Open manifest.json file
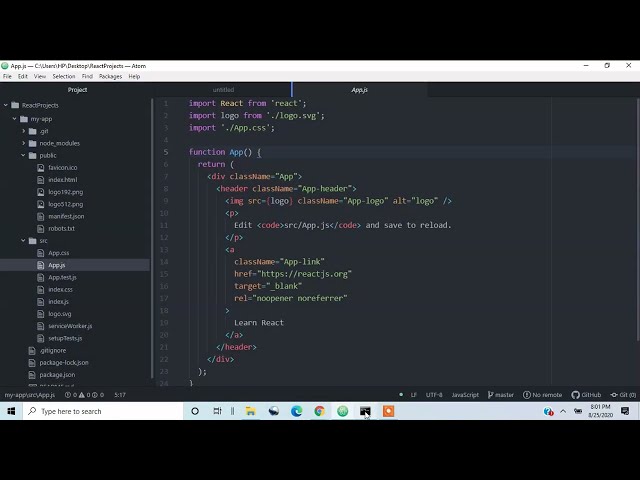This screenshot has height=480, width=640. click(x=66, y=216)
